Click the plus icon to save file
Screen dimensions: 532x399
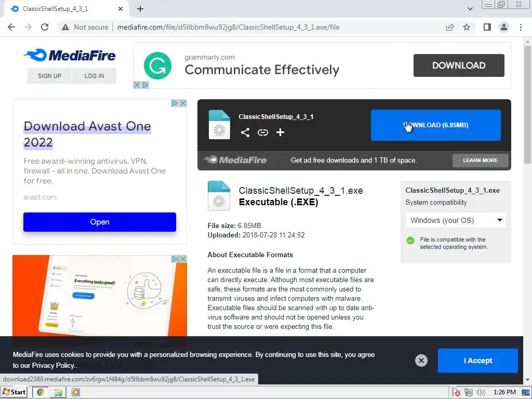(280, 132)
